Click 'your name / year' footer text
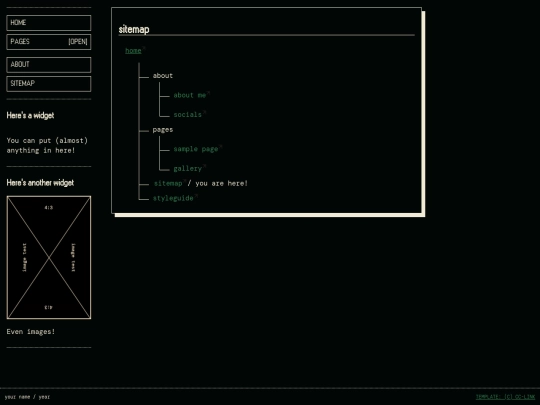The width and height of the screenshot is (540, 405). coord(27,397)
